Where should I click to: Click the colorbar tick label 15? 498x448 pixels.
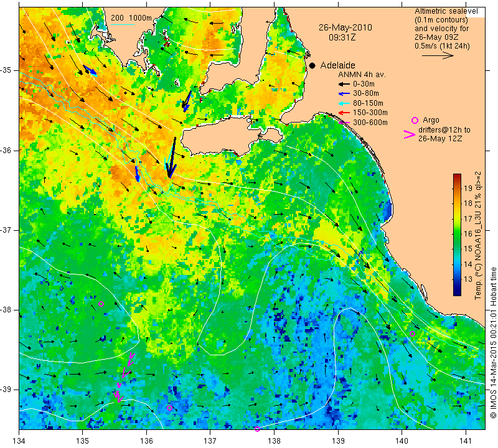tap(468, 249)
